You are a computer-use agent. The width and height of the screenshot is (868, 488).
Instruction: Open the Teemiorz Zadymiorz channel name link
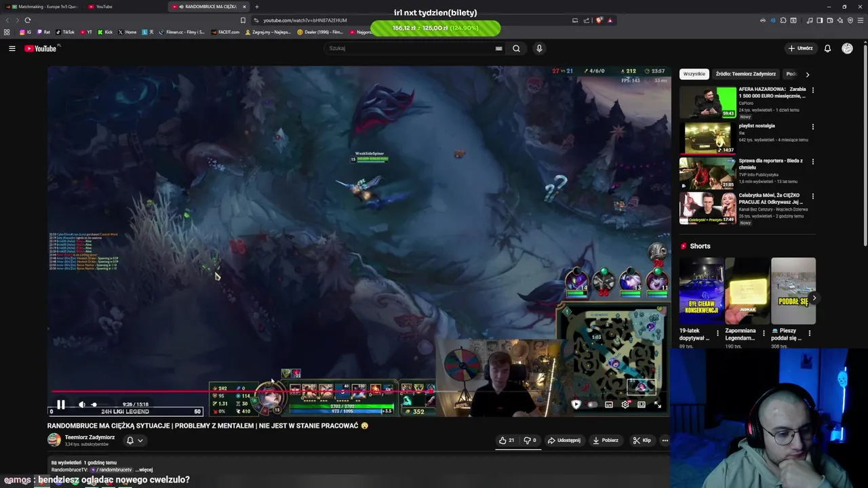tap(90, 437)
